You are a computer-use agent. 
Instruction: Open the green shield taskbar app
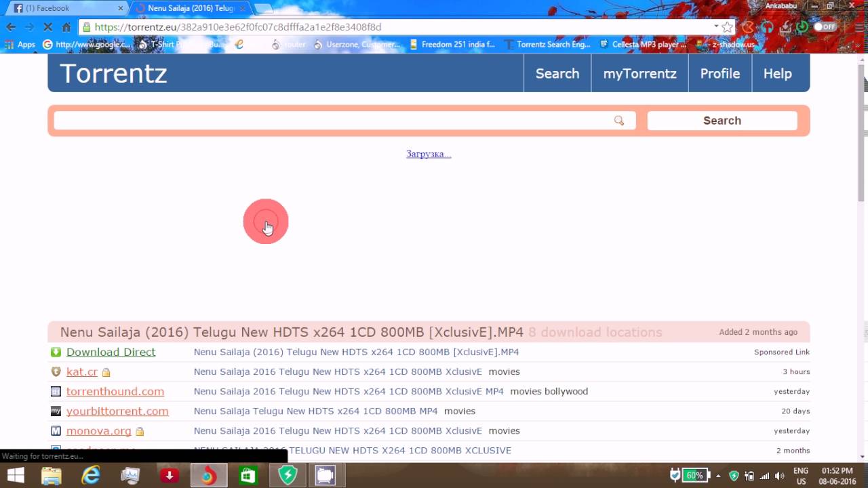pyautogui.click(x=288, y=475)
